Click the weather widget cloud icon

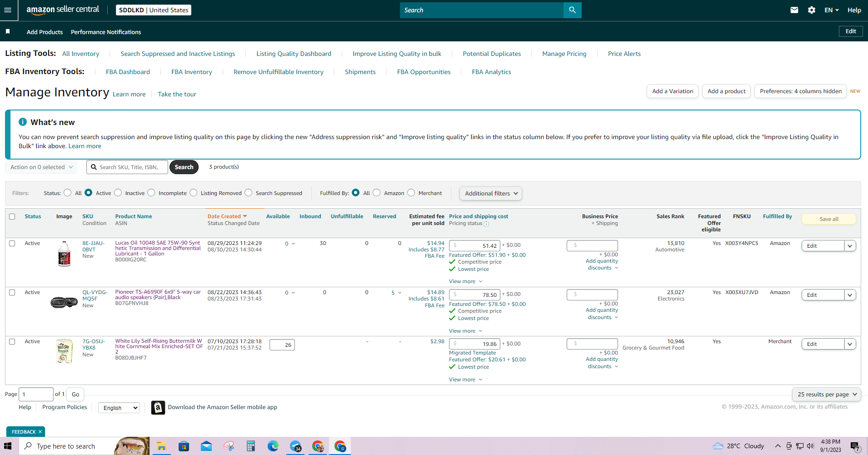pyautogui.click(x=718, y=446)
